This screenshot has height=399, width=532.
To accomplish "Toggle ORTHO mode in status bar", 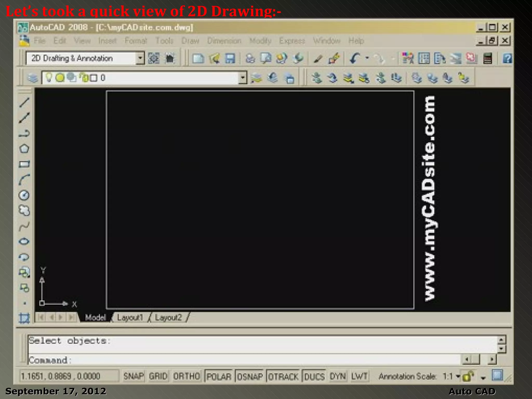I will point(187,376).
